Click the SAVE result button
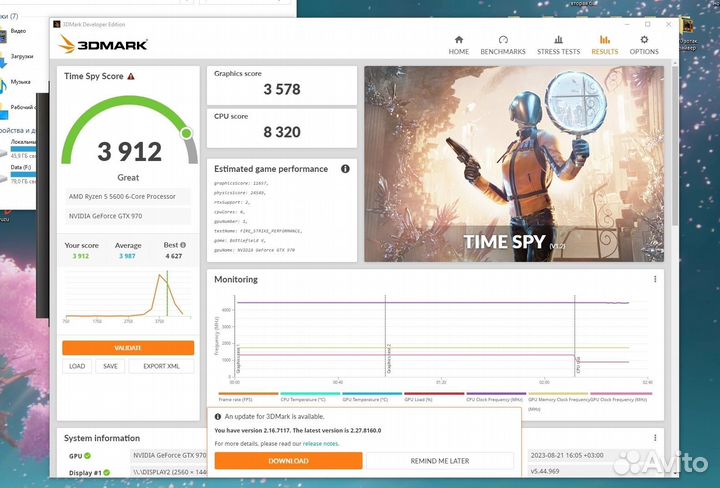Screen dimensions: 720x488 [x=110, y=366]
